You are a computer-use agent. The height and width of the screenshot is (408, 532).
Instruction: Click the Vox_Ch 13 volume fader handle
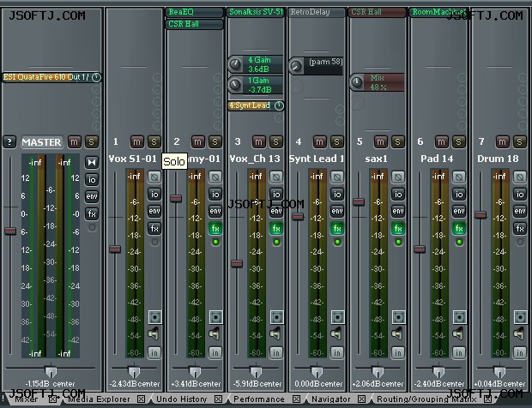(237, 264)
